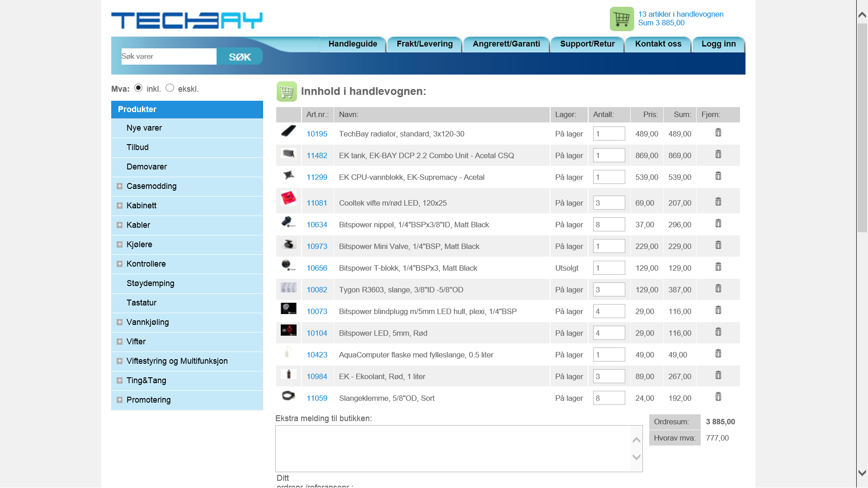
Task: Remove AquaComputer flaske via trash icon
Action: point(718,353)
